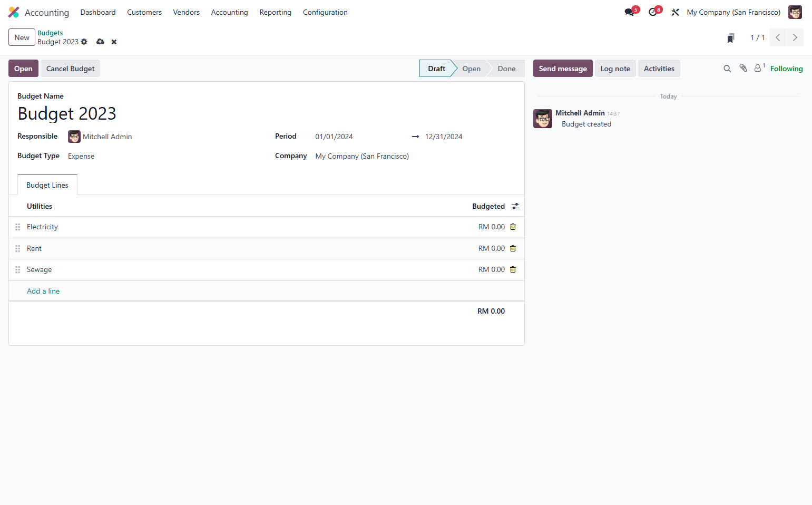812x505 pixels.
Task: Open attachments paperclip icon
Action: point(743,68)
